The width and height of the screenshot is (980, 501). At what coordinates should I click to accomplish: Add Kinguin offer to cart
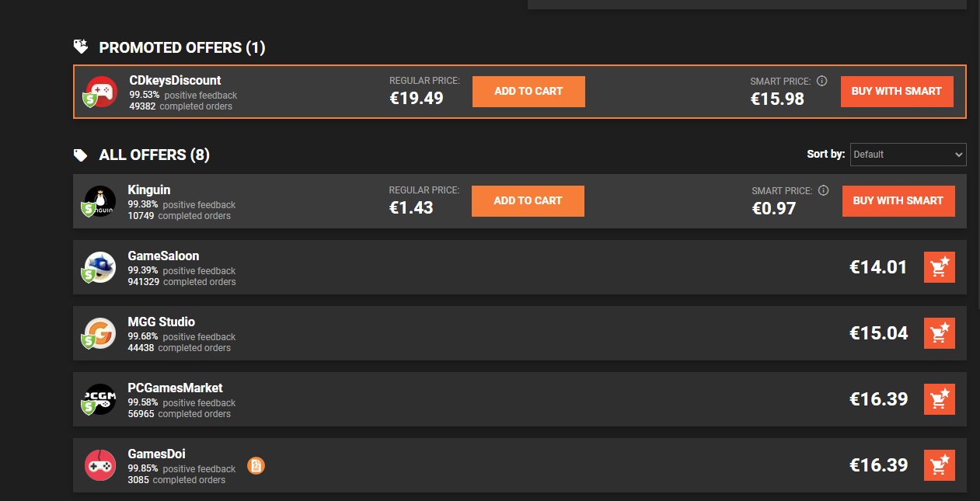tap(528, 201)
